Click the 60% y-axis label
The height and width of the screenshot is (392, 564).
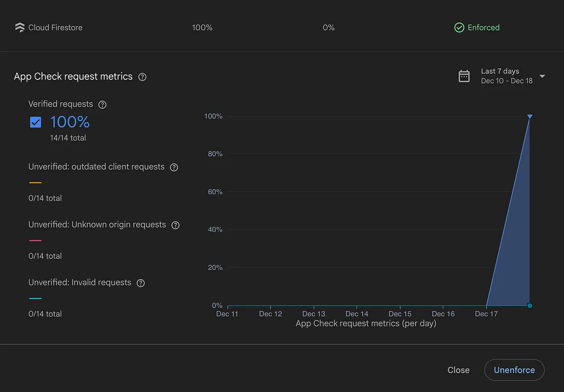pos(215,192)
